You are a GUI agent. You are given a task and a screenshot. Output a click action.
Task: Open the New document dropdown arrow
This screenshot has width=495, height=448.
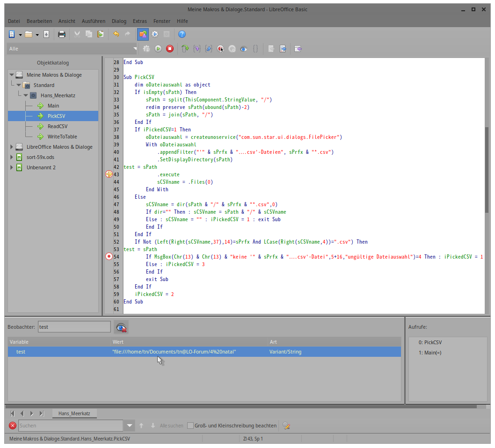coord(20,35)
